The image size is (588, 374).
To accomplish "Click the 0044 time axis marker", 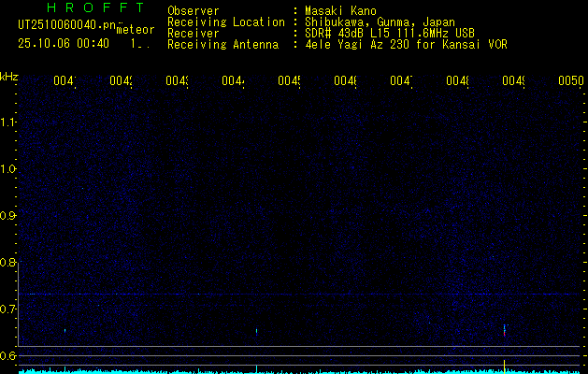I will pos(233,81).
